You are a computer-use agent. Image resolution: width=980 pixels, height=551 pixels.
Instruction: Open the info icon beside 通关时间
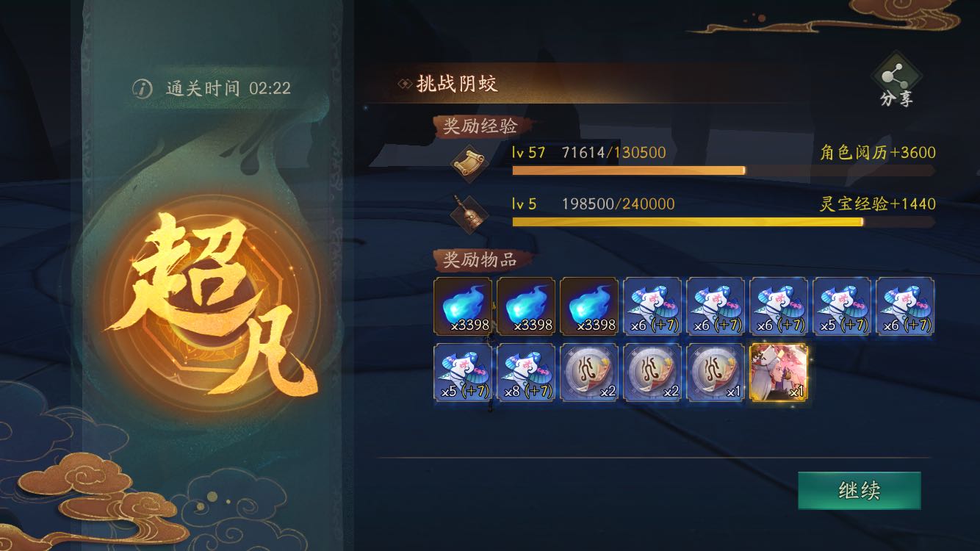[x=142, y=89]
